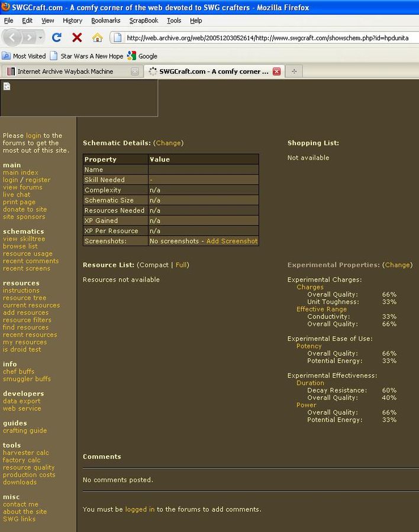Open the Star Wars A New Hope bookmark
The width and height of the screenshot is (419, 532).
(x=86, y=56)
